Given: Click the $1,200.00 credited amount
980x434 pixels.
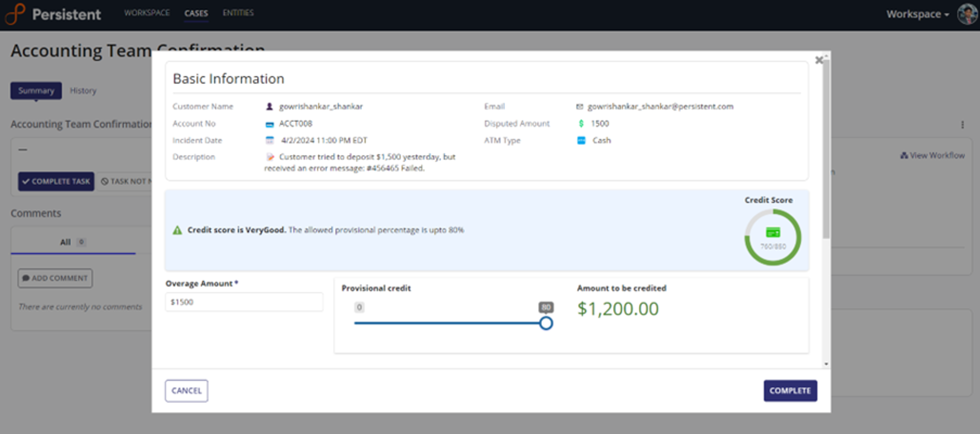Looking at the screenshot, I should (x=618, y=309).
